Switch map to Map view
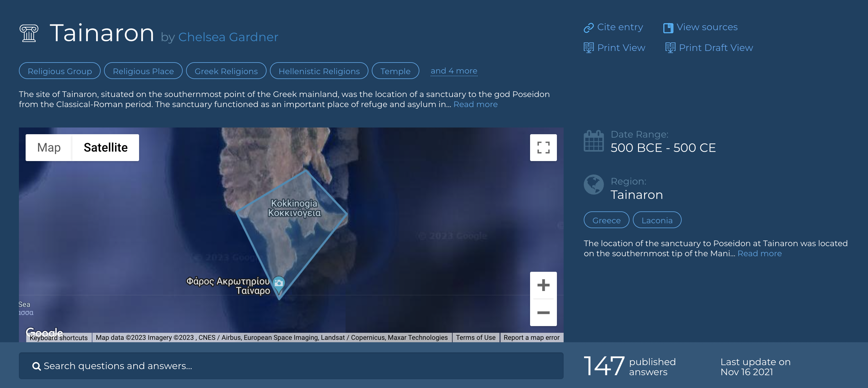868x388 pixels. pos(49,148)
